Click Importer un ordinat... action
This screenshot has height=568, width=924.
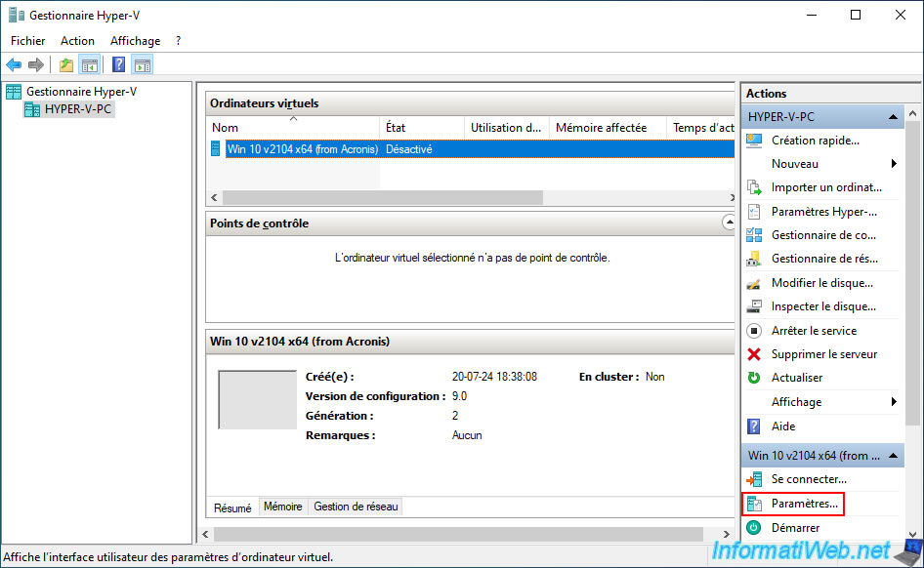(x=826, y=187)
